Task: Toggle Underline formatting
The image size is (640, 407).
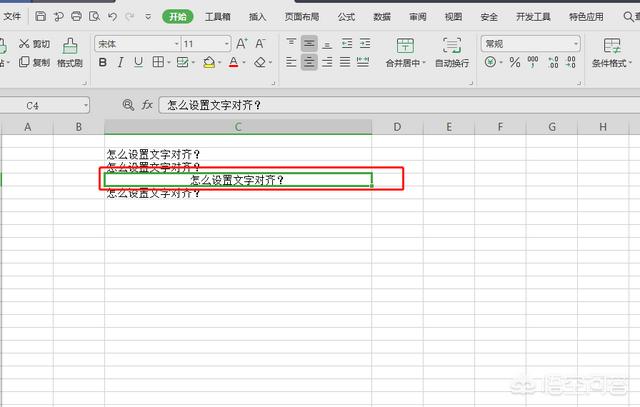Action: click(138, 62)
